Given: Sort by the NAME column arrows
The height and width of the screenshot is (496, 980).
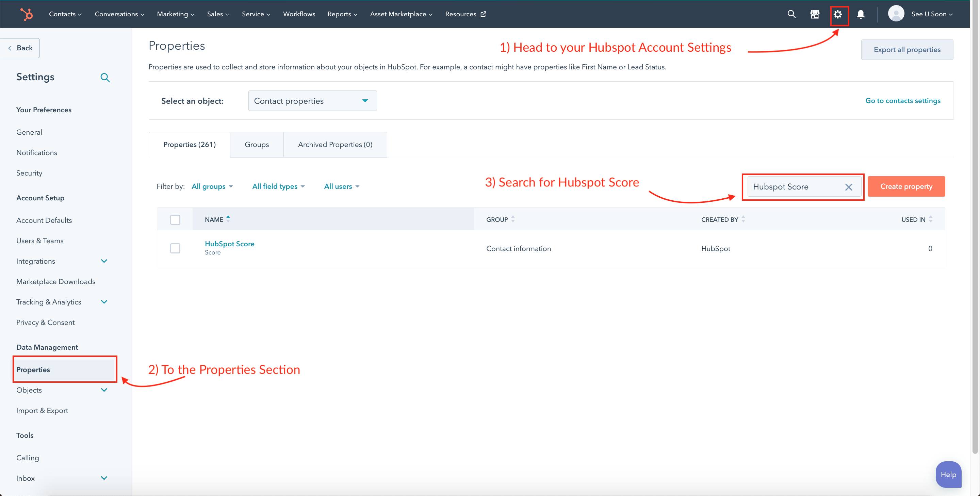Looking at the screenshot, I should point(228,218).
